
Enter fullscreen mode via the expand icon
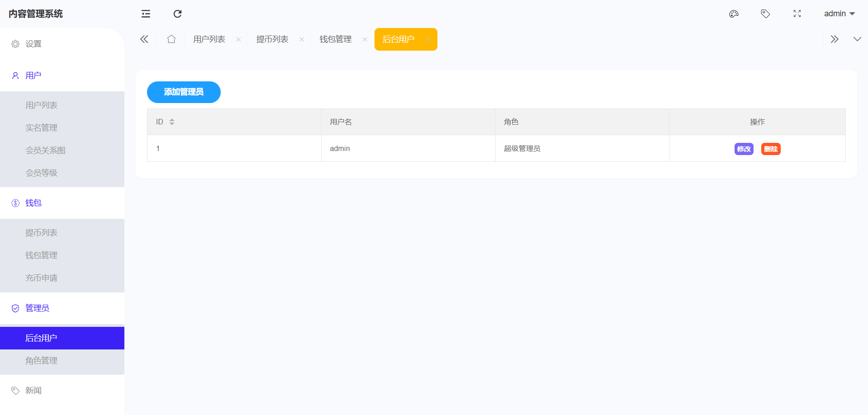tap(797, 14)
